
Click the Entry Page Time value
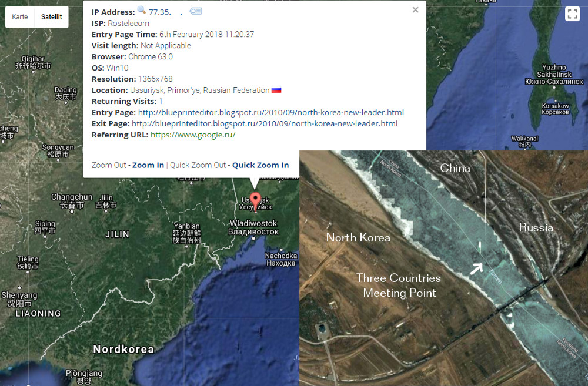coord(206,35)
